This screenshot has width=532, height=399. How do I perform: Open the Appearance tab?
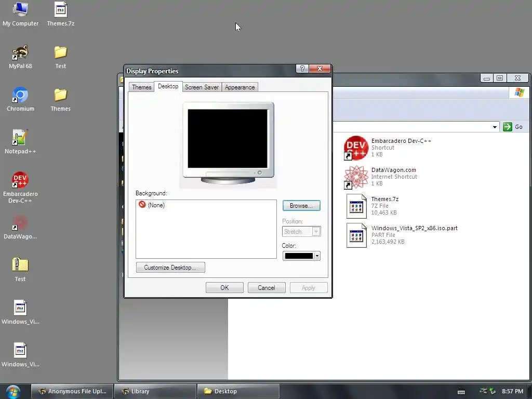coord(240,87)
